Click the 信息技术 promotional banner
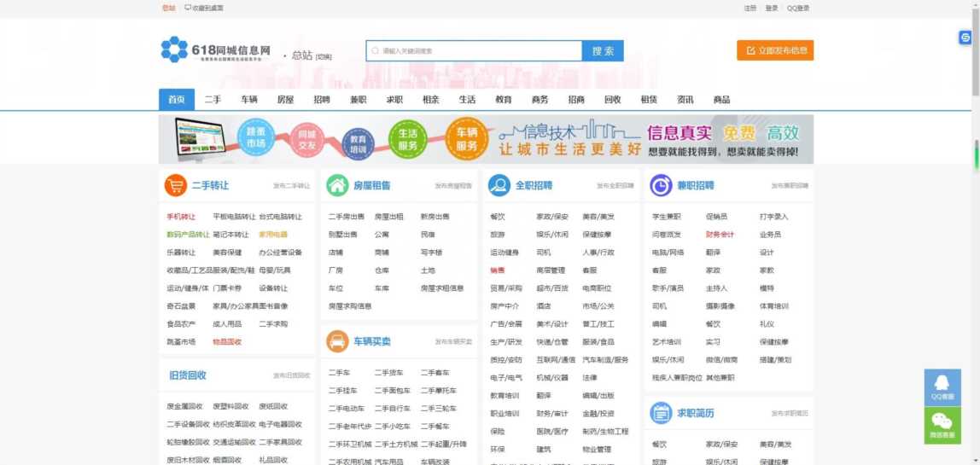 (486, 139)
